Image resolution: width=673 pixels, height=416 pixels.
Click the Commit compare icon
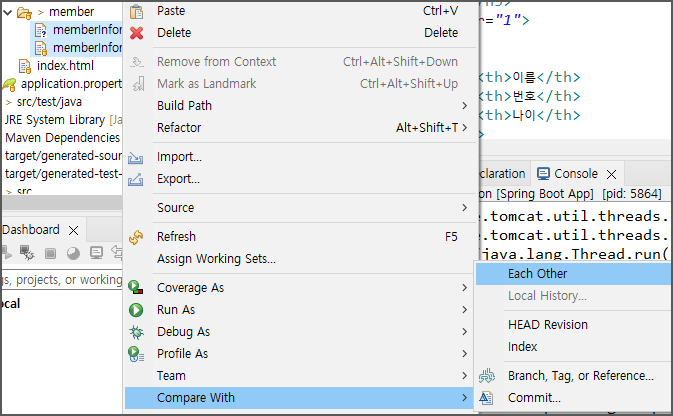[486, 398]
